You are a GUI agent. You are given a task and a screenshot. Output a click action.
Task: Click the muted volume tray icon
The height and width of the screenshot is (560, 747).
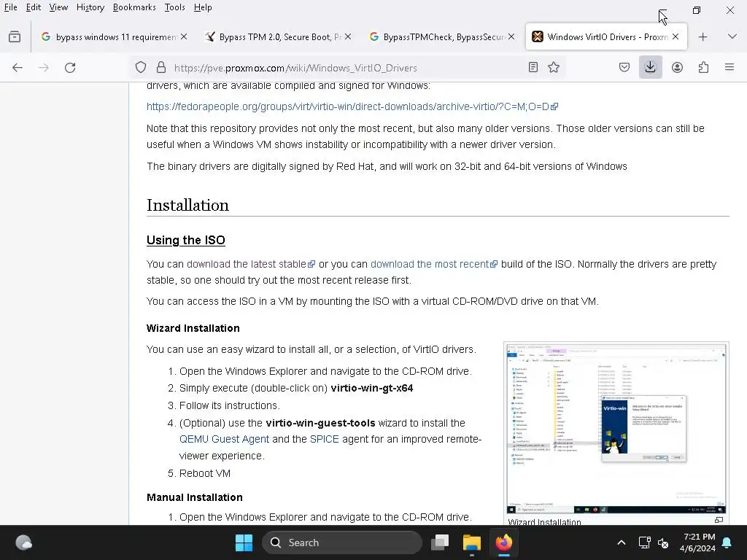pos(662,542)
